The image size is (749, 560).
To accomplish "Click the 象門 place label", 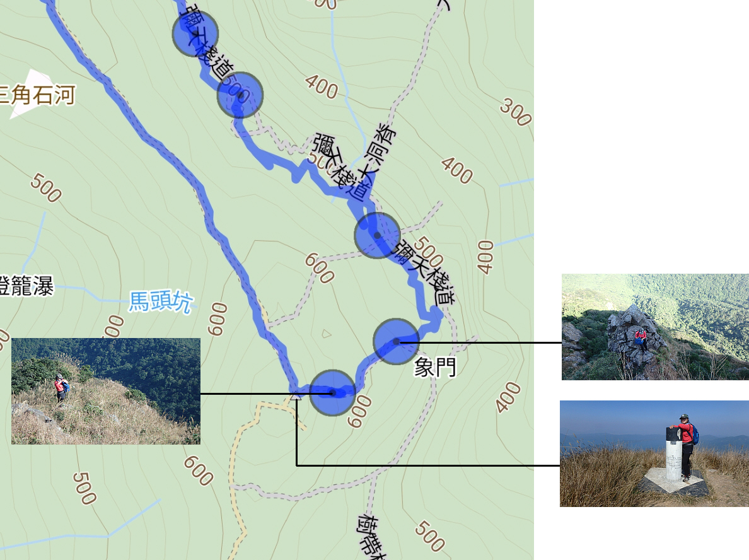I will point(434,368).
